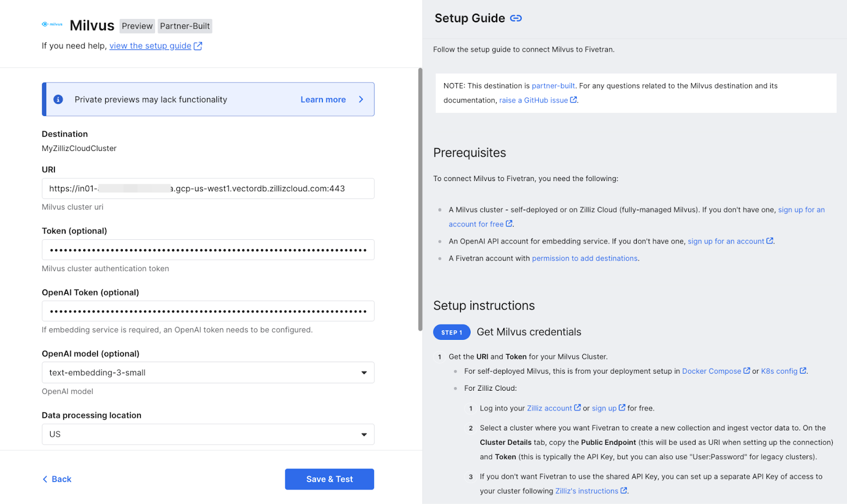Open the OpenAI model dropdown

click(208, 373)
